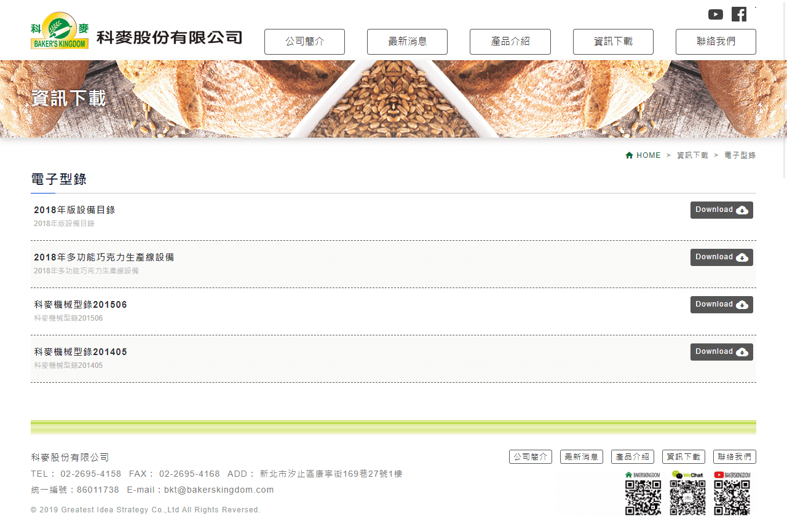The image size is (787, 532).
Task: Click the grey subtitle 科麥機械型錄201506
Action: pyautogui.click(x=68, y=318)
